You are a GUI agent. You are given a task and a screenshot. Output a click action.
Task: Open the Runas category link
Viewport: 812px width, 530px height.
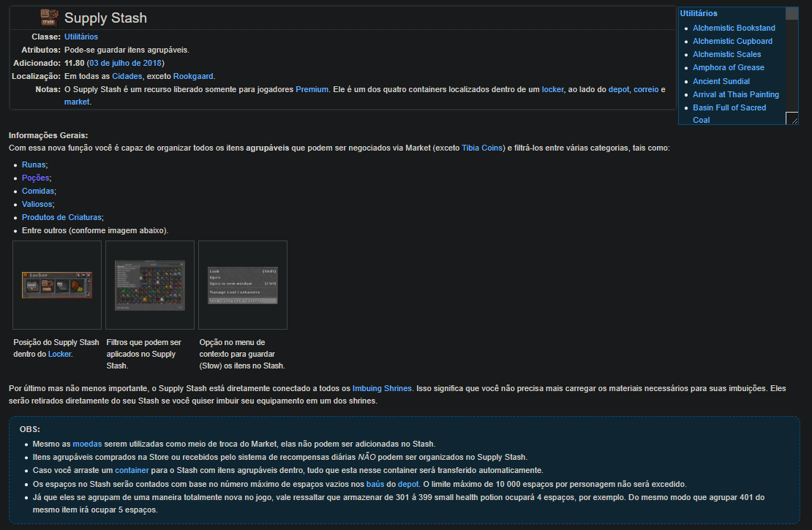coord(33,164)
